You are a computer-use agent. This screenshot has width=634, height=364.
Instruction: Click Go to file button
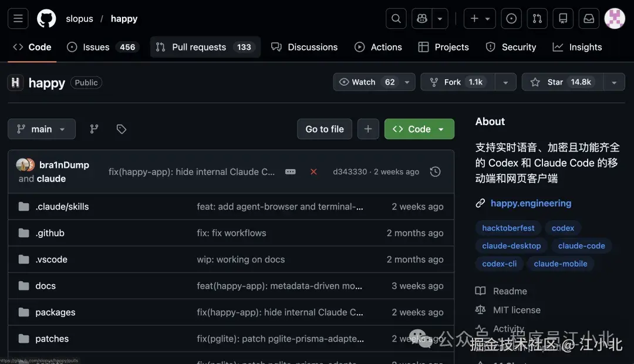click(325, 129)
